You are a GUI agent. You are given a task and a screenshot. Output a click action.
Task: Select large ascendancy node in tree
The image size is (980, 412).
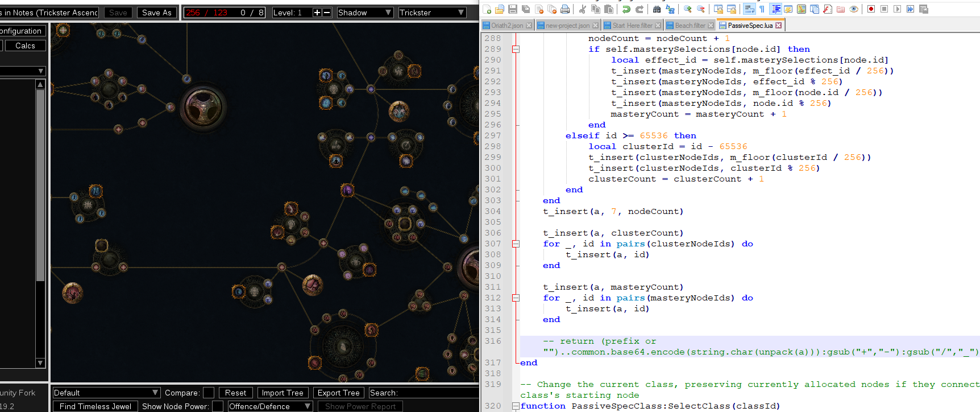pos(204,106)
